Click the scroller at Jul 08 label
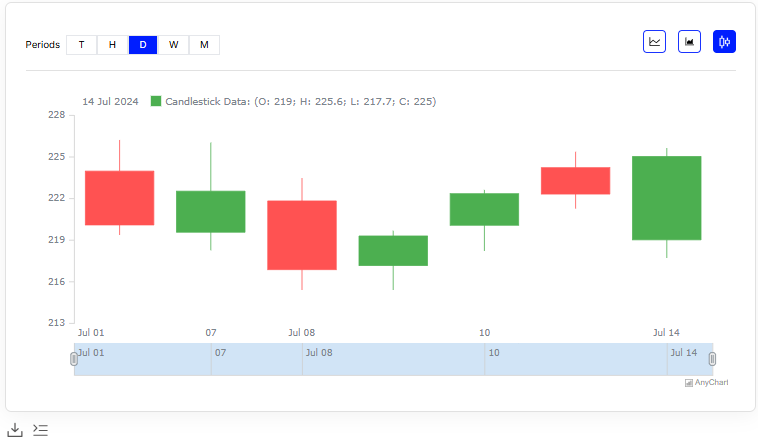Viewport: 758px width, 443px height. point(319,353)
